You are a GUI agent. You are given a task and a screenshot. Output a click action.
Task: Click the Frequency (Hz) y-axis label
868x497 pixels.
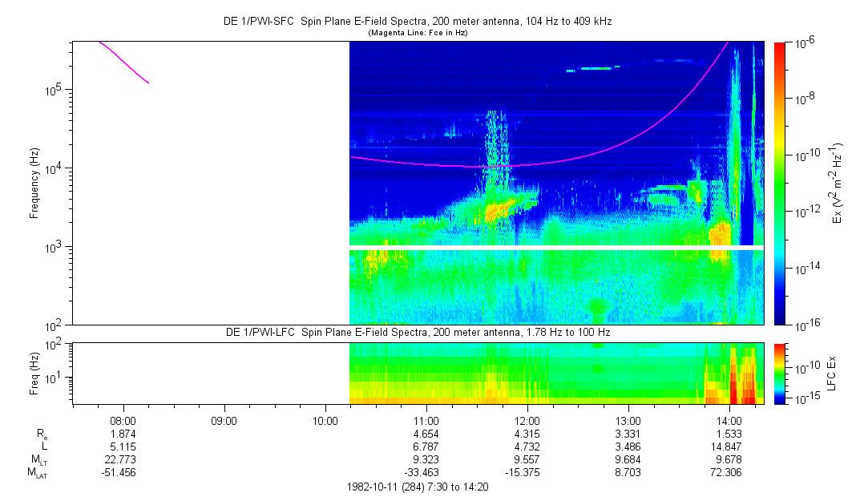(x=34, y=183)
